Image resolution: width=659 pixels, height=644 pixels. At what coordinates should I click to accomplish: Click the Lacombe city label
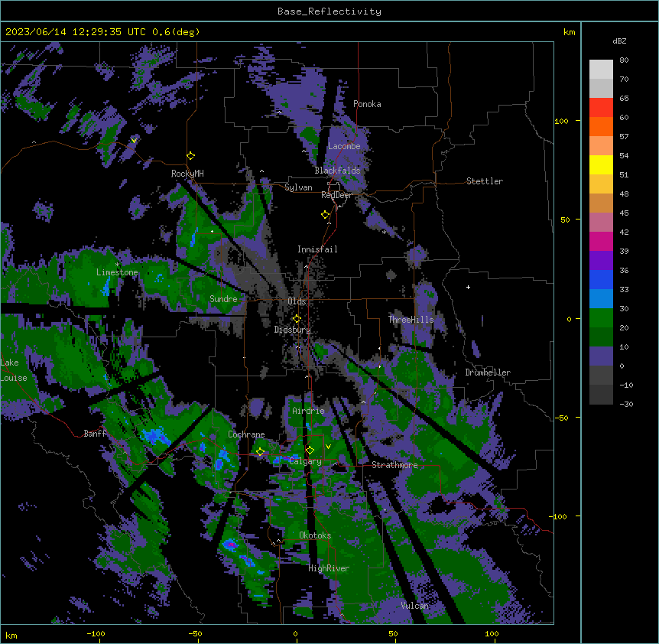point(344,146)
